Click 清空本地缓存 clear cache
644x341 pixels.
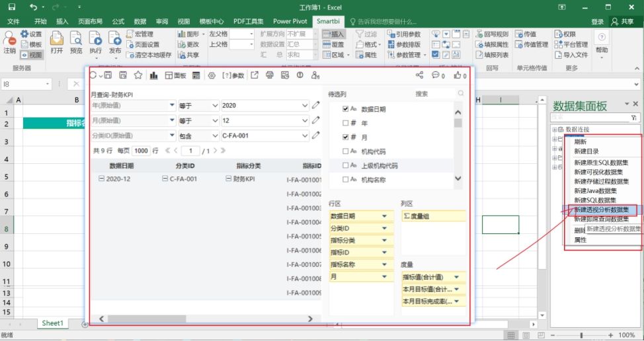(x=149, y=55)
